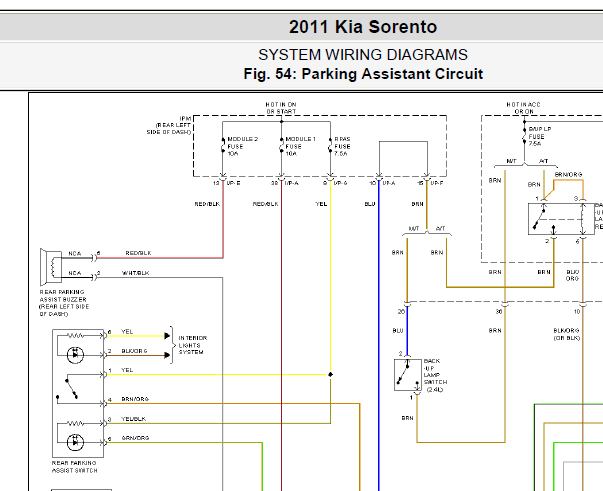The width and height of the screenshot is (603, 491).
Task: Click the upper LED symbol in parking assist switch
Action: pyautogui.click(x=75, y=355)
